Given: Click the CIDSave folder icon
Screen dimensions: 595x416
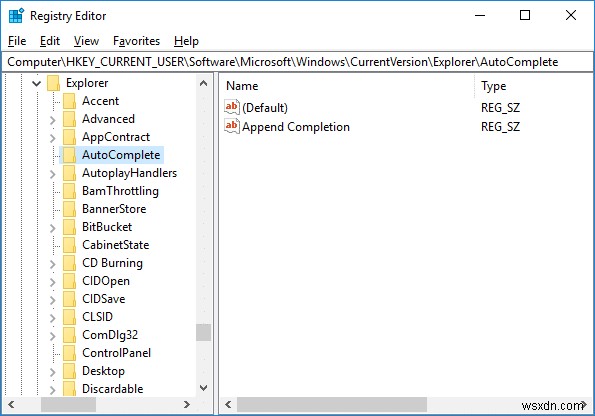Looking at the screenshot, I should (x=69, y=299).
